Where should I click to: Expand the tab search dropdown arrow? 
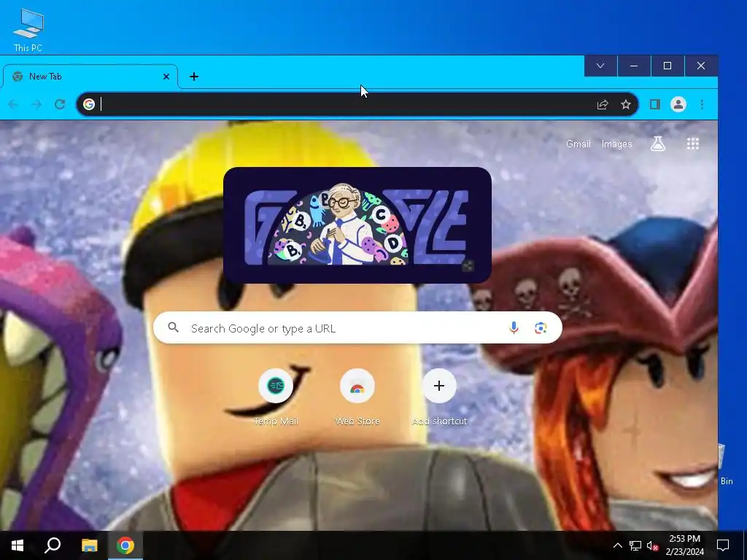pyautogui.click(x=600, y=66)
